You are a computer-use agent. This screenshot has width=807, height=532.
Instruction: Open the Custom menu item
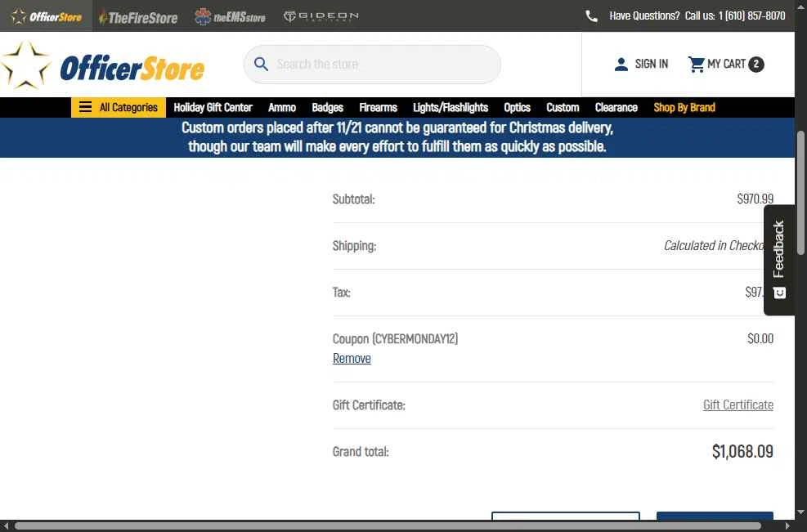(563, 108)
